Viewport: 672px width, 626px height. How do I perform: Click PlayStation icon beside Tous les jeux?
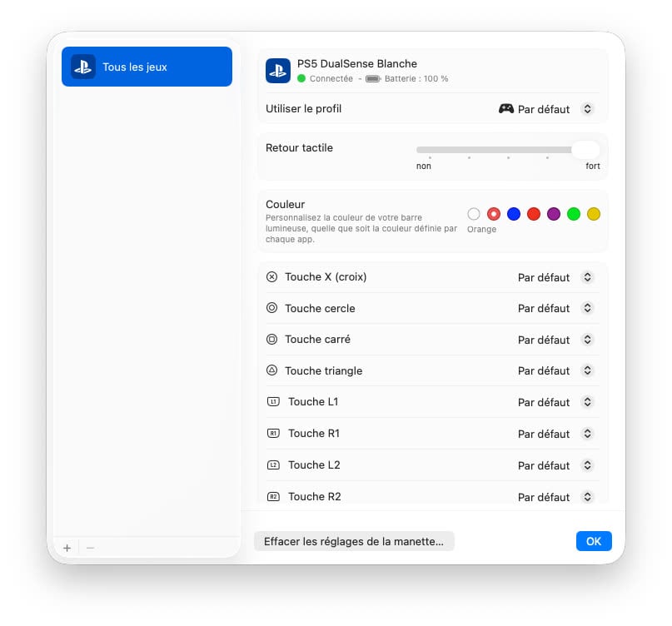83,67
